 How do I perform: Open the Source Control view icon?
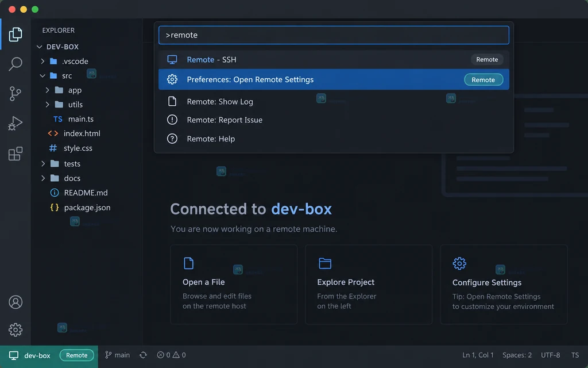pyautogui.click(x=16, y=94)
